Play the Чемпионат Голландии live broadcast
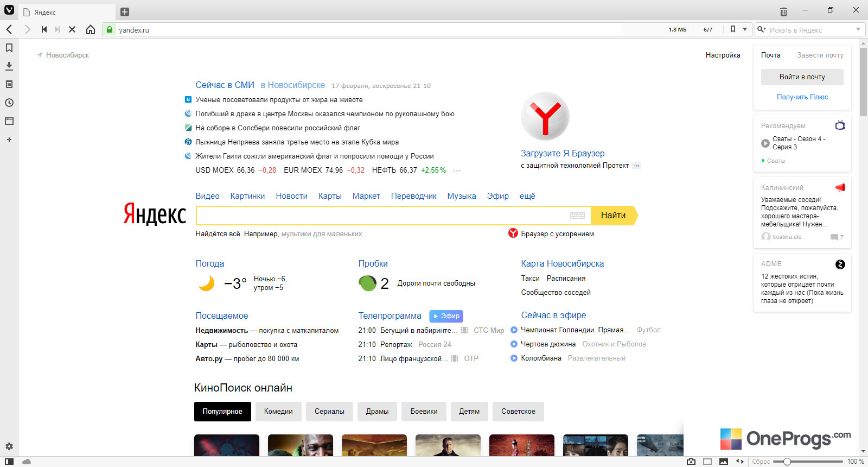 click(x=514, y=330)
